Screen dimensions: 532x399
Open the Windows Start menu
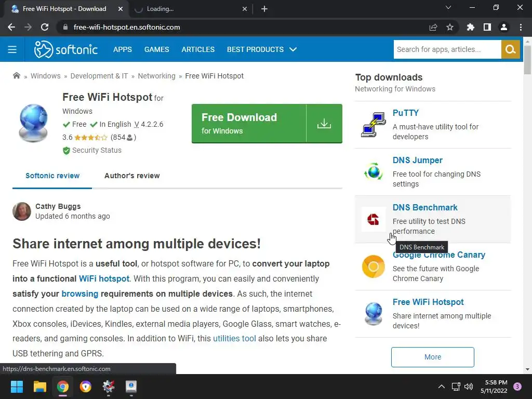(x=17, y=387)
